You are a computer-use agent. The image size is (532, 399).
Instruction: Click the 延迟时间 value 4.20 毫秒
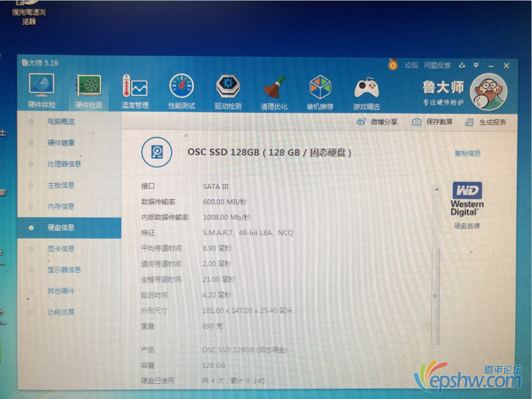coord(216,295)
